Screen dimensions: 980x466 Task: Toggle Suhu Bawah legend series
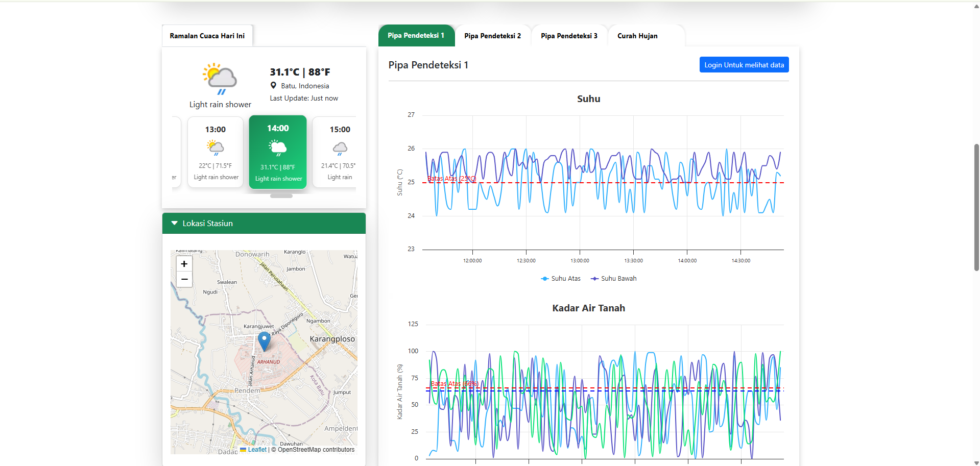click(614, 279)
